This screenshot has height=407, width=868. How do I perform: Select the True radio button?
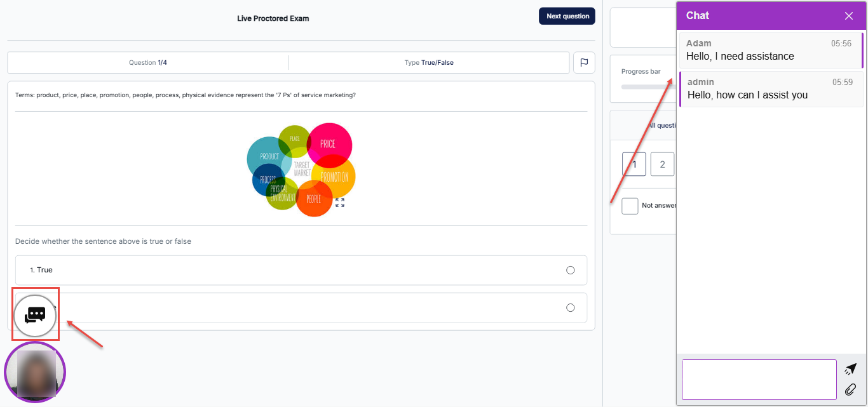(x=570, y=270)
